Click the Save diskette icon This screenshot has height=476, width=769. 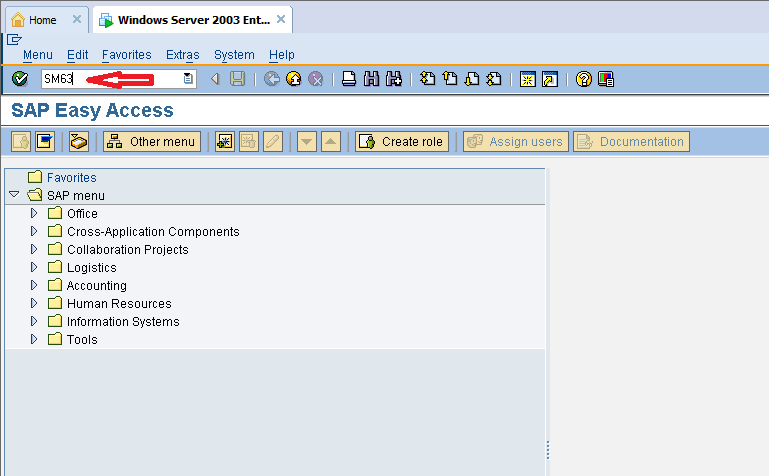(x=238, y=79)
